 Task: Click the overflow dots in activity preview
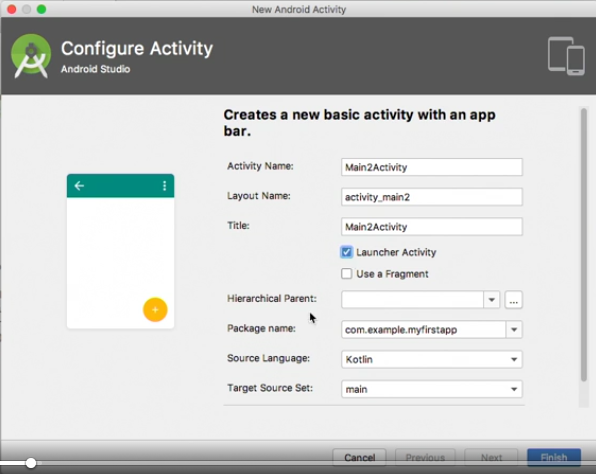[x=164, y=185]
